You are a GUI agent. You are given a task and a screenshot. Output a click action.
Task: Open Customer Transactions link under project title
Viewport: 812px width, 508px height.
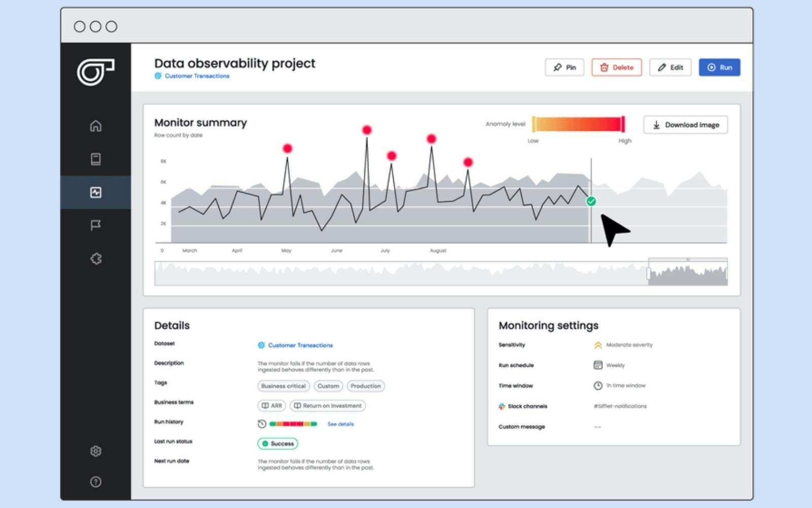point(197,76)
